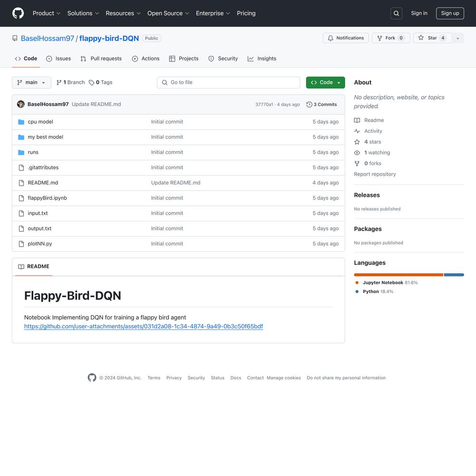This screenshot has width=476, height=476.
Task: Open the user-attachments asset link in README
Action: [x=144, y=327]
